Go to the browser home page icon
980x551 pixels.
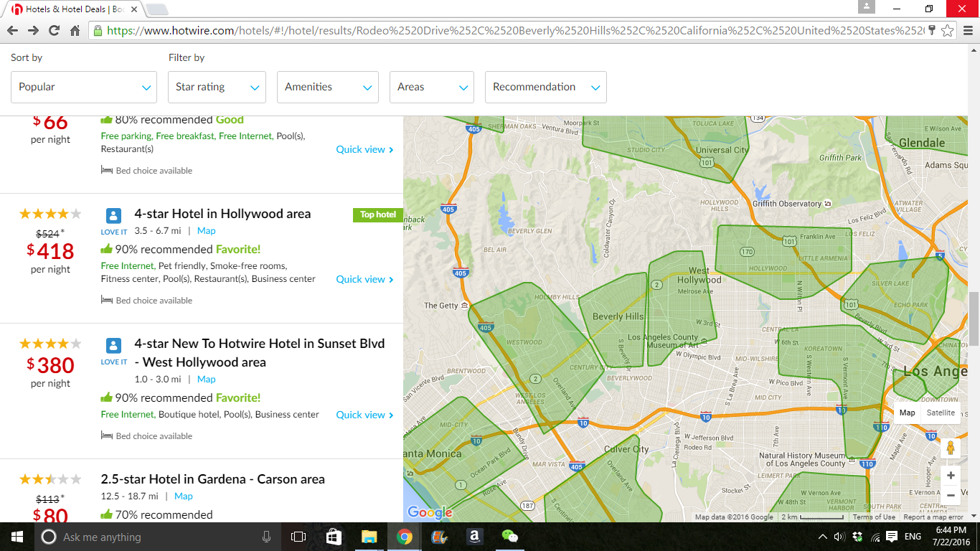tap(75, 30)
